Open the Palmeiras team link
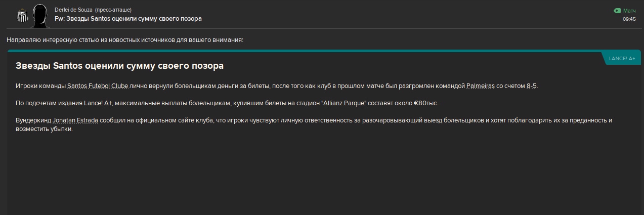Viewport: 644px width, 215px height. pos(481,86)
